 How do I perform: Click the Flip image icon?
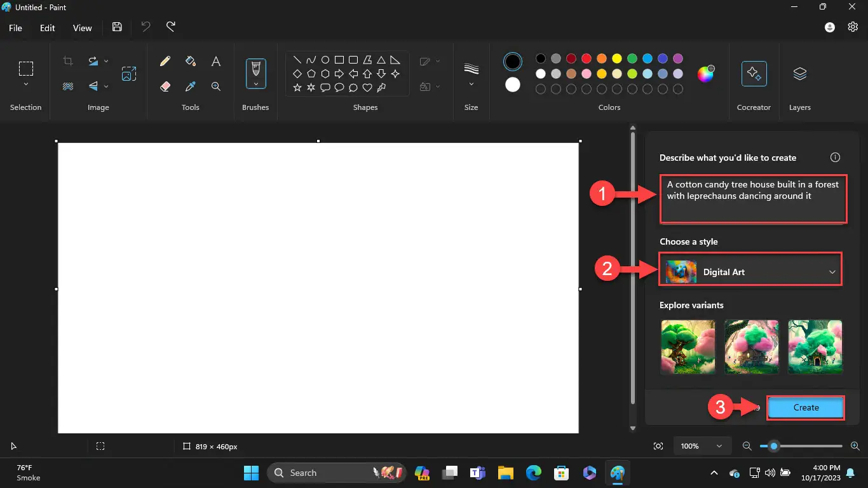93,86
